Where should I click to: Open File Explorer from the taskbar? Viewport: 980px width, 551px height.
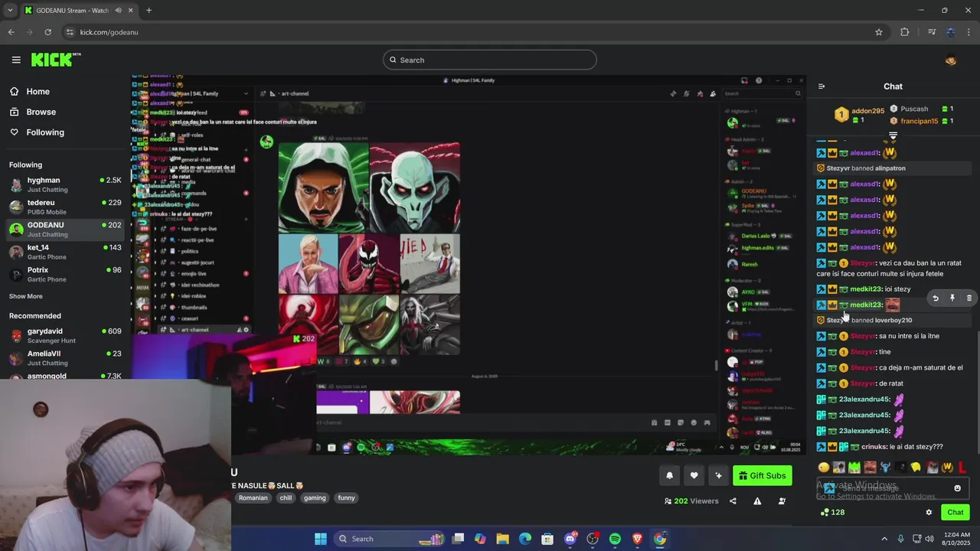pyautogui.click(x=503, y=539)
